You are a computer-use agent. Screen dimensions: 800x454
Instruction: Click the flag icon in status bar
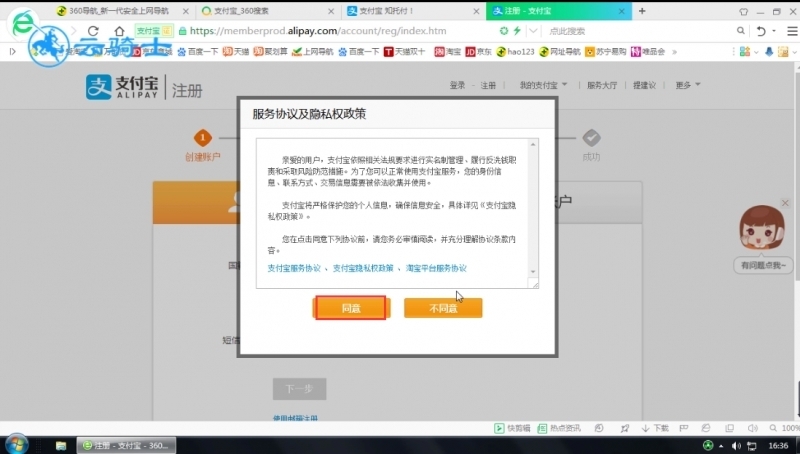pyautogui.click(x=684, y=428)
